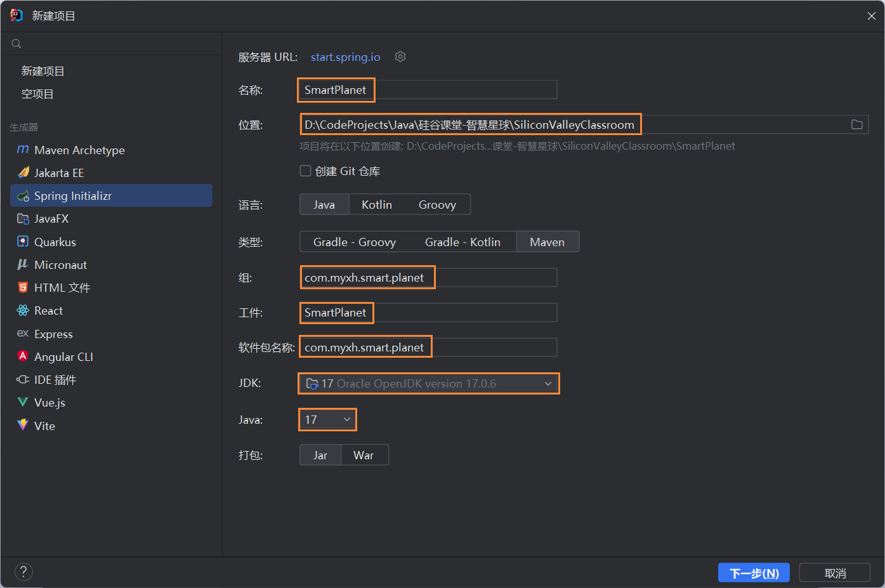Click the Maven Archetype generator icon
The height and width of the screenshot is (588, 885).
pos(23,149)
